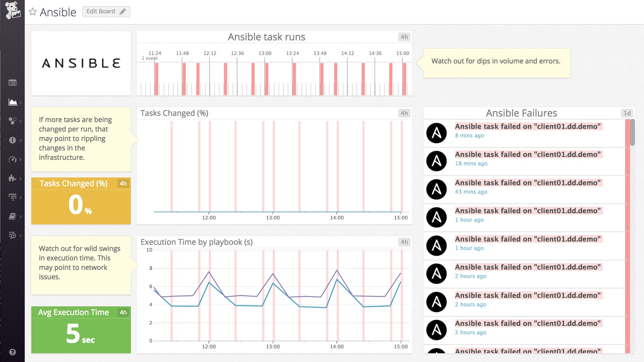Click the Monitors exclamation icon

point(12,140)
